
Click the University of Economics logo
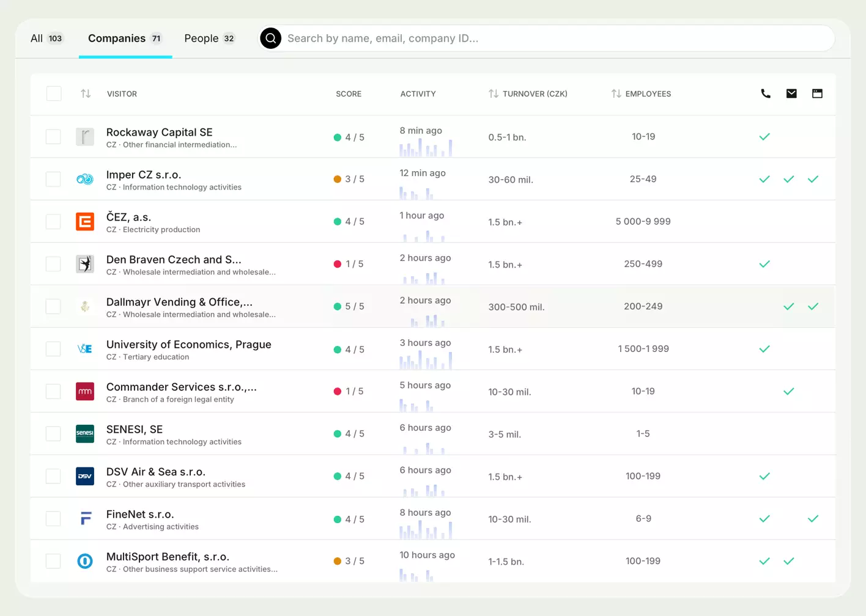pyautogui.click(x=85, y=349)
